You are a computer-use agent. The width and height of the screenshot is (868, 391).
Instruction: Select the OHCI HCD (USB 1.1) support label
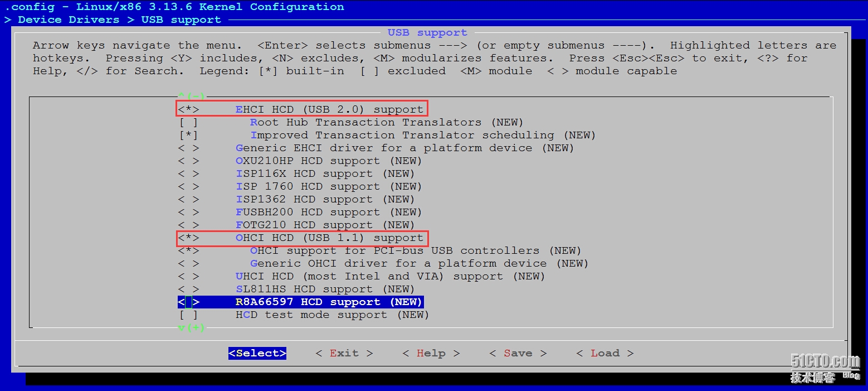click(x=330, y=238)
